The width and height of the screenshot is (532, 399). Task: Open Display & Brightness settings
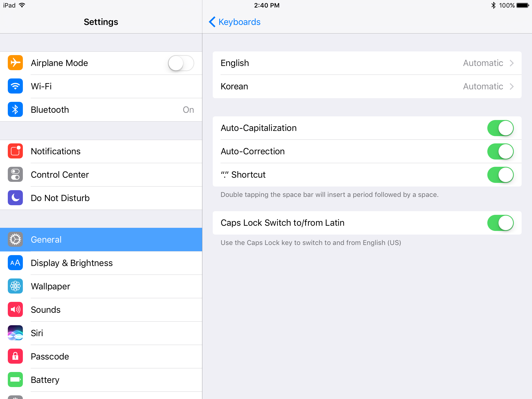(x=72, y=263)
